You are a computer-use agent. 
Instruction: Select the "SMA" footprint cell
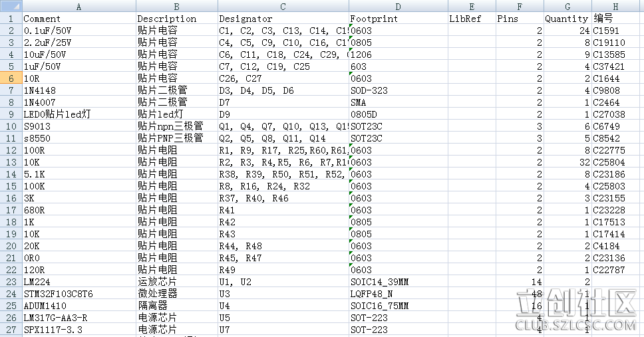[x=397, y=102]
